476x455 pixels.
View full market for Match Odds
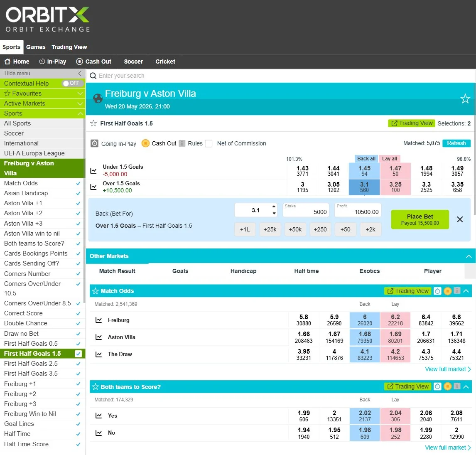(448, 369)
